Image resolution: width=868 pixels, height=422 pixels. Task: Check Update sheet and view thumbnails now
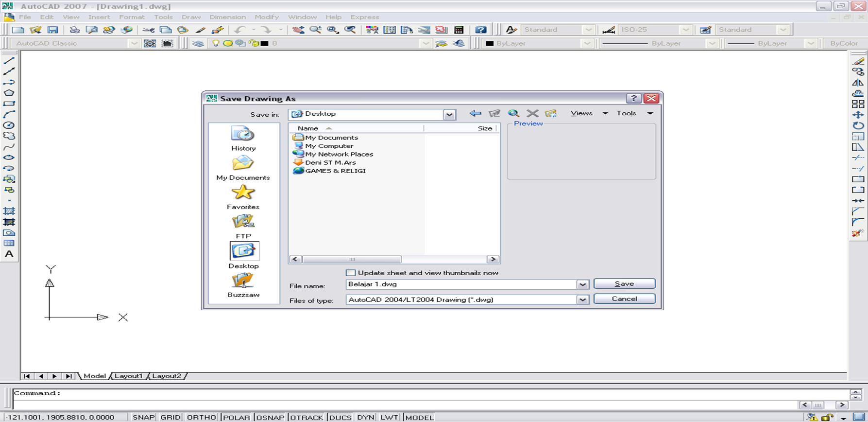pyautogui.click(x=351, y=273)
